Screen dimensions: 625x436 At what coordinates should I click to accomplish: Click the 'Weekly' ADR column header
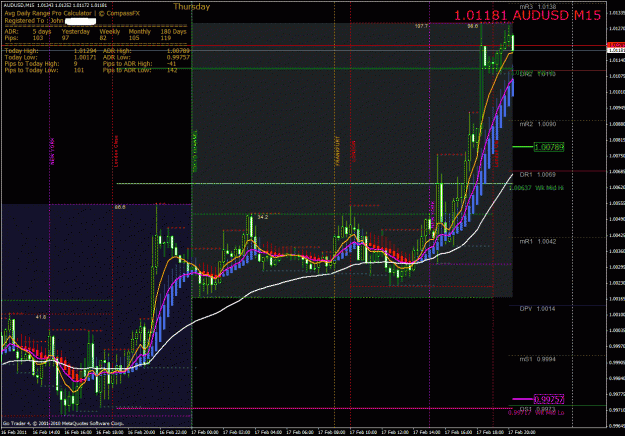(x=110, y=31)
